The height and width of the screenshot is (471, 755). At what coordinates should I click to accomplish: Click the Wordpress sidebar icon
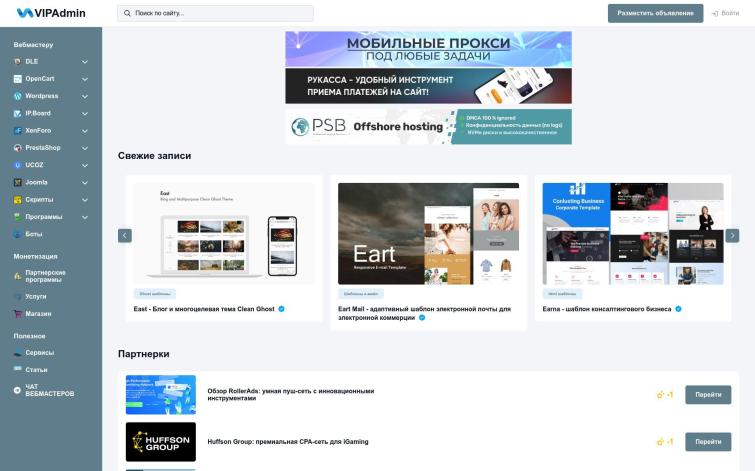(x=17, y=96)
